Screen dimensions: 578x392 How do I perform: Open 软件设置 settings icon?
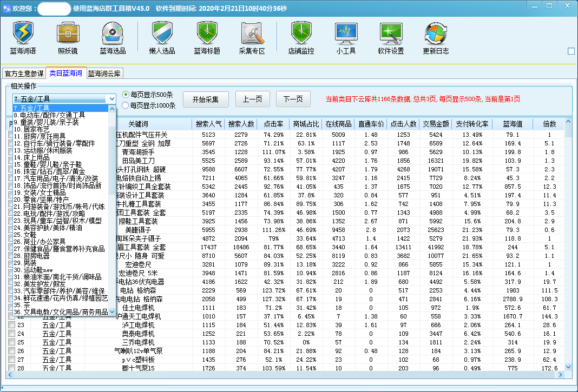(x=391, y=38)
